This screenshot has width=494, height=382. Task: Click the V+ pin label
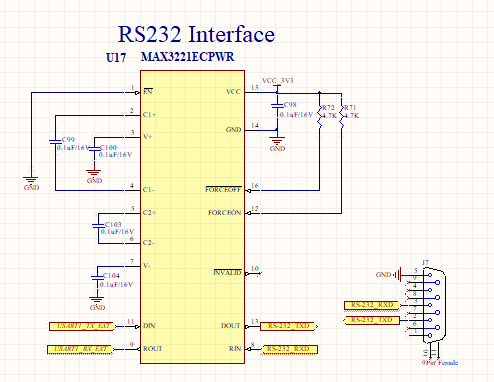tap(148, 137)
